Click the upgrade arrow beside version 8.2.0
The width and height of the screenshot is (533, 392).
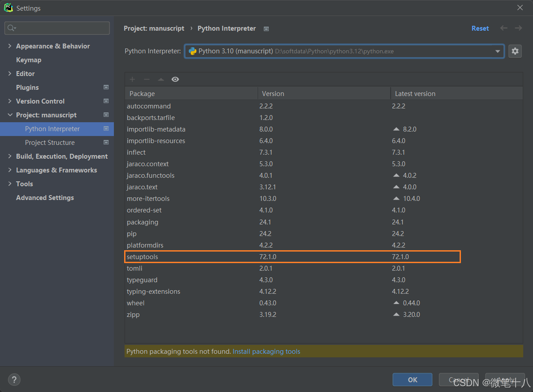click(x=396, y=129)
